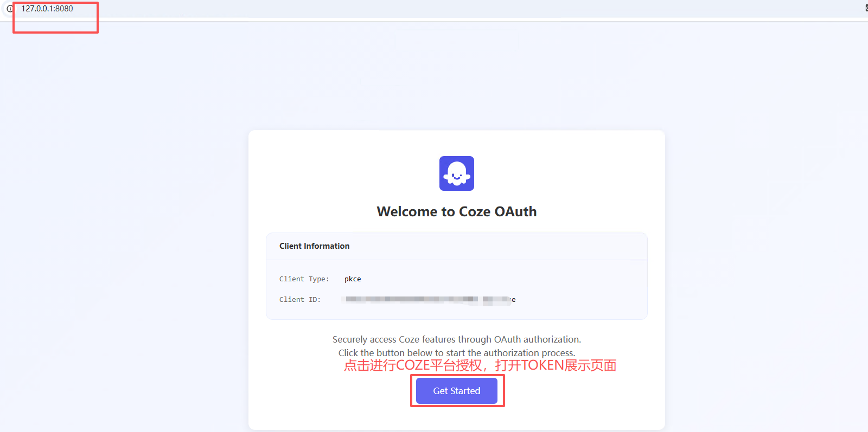The width and height of the screenshot is (868, 432).
Task: Click the site info icon in address bar
Action: click(x=10, y=9)
